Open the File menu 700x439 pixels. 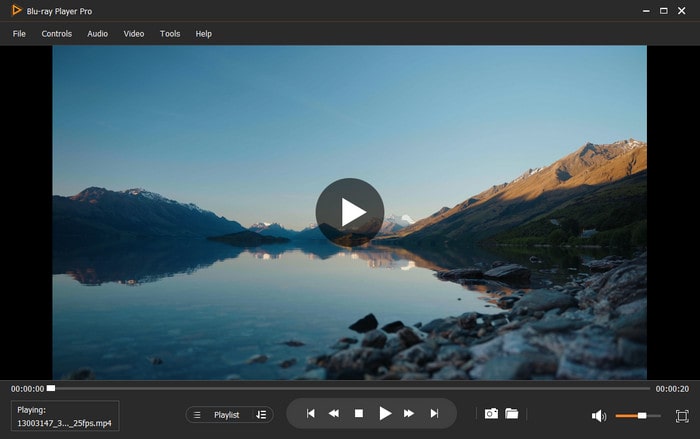(19, 34)
